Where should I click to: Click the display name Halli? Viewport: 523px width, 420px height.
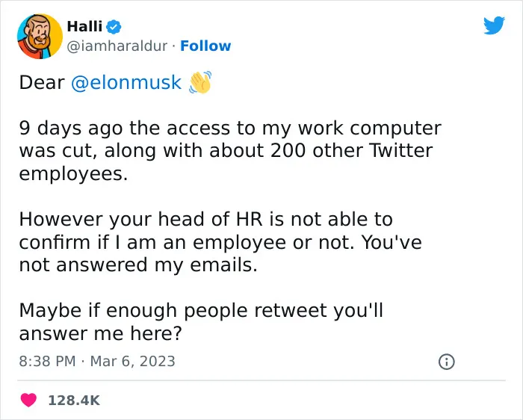click(x=84, y=26)
